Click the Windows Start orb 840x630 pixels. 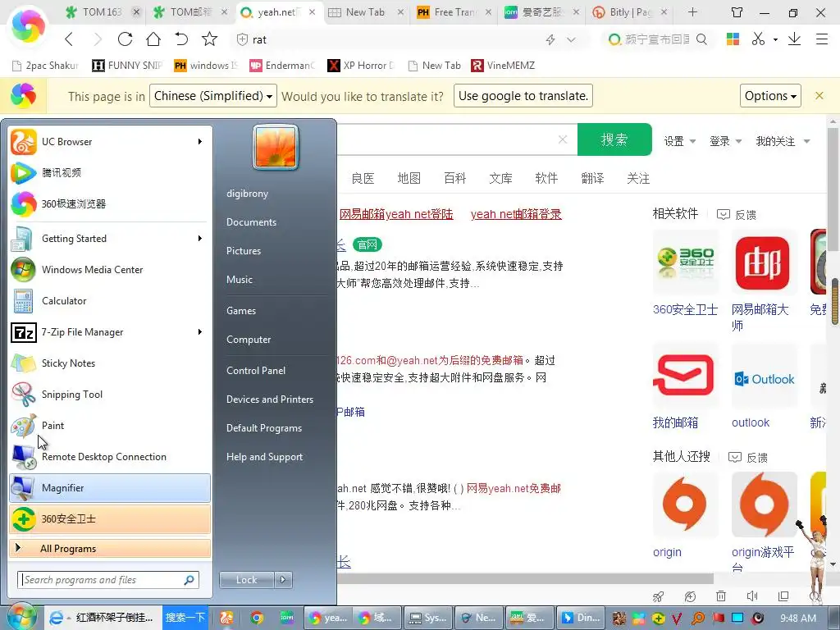(21, 617)
